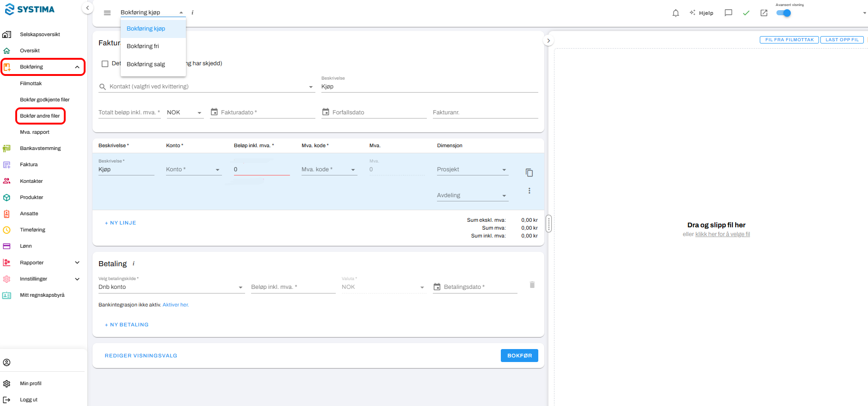Click the Systima logo
The height and width of the screenshot is (406, 868).
30,9
